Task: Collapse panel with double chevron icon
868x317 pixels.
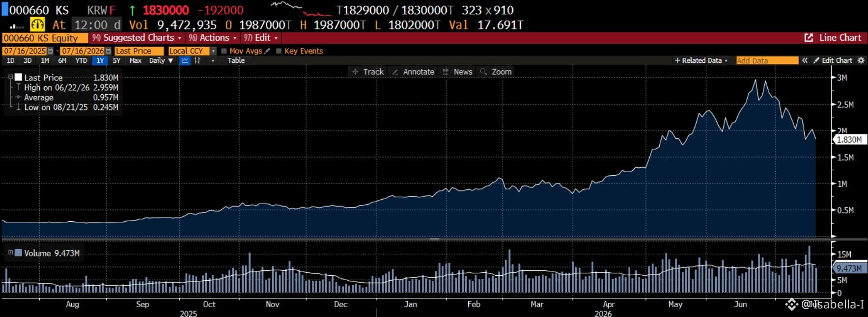Action: (x=805, y=60)
